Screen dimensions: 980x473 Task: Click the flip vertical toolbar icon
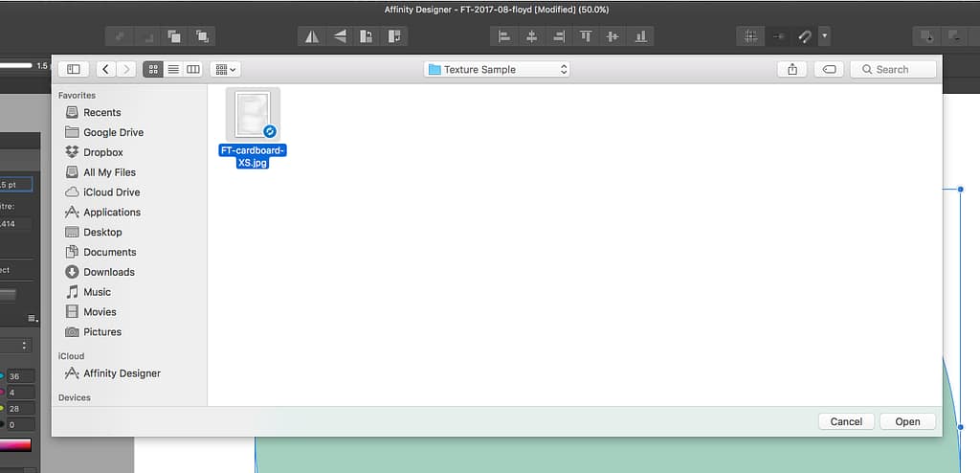(x=340, y=36)
